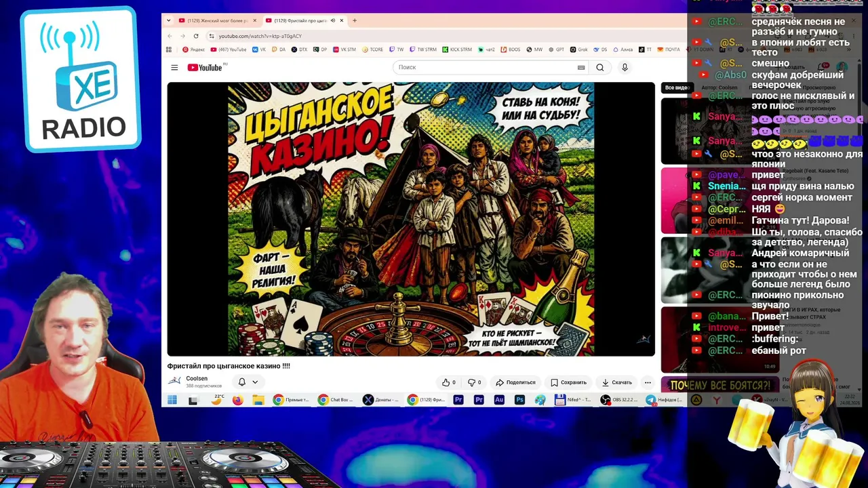Dislike the video with thumbs down
Screen dimensions: 868x488
[475, 382]
